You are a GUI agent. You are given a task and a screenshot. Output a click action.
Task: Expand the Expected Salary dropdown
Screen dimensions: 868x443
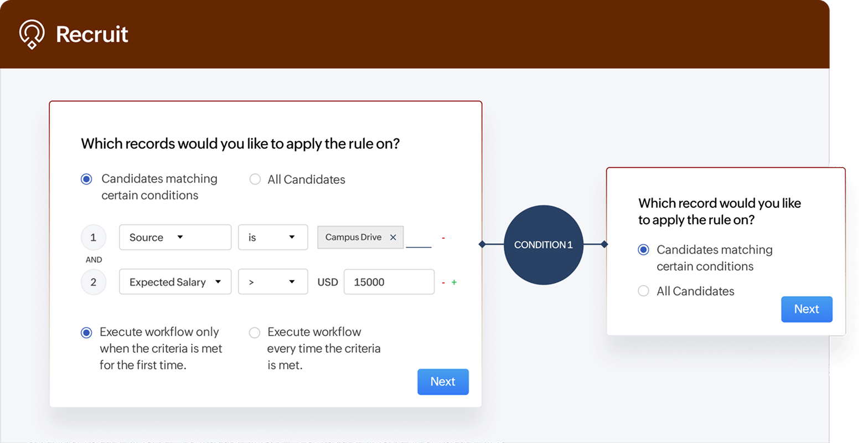pyautogui.click(x=175, y=282)
